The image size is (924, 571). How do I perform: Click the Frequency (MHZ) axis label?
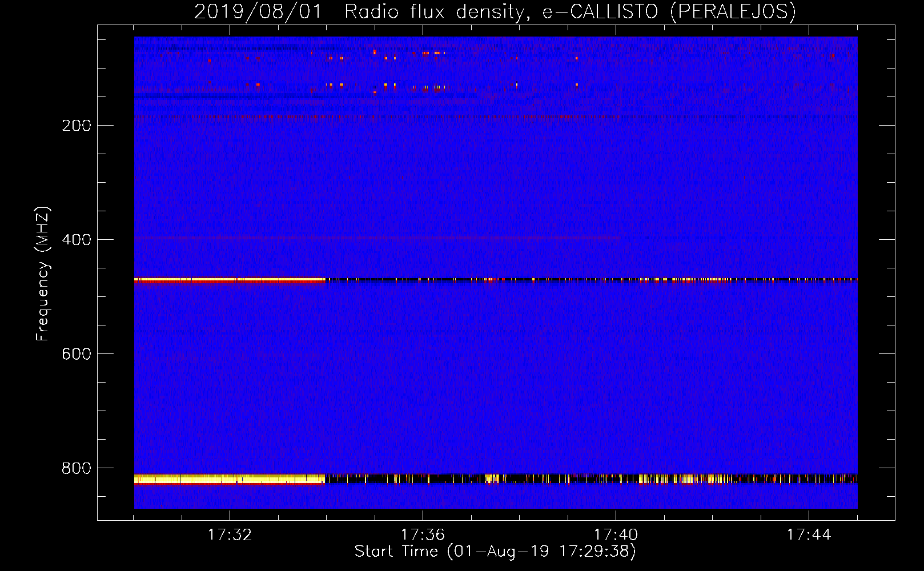pyautogui.click(x=43, y=274)
